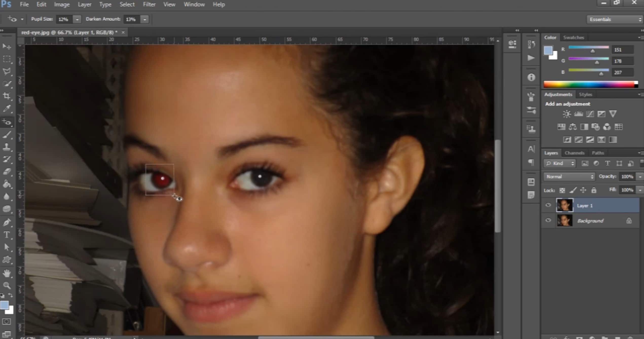Select the Horizontal Type tool

(7, 235)
